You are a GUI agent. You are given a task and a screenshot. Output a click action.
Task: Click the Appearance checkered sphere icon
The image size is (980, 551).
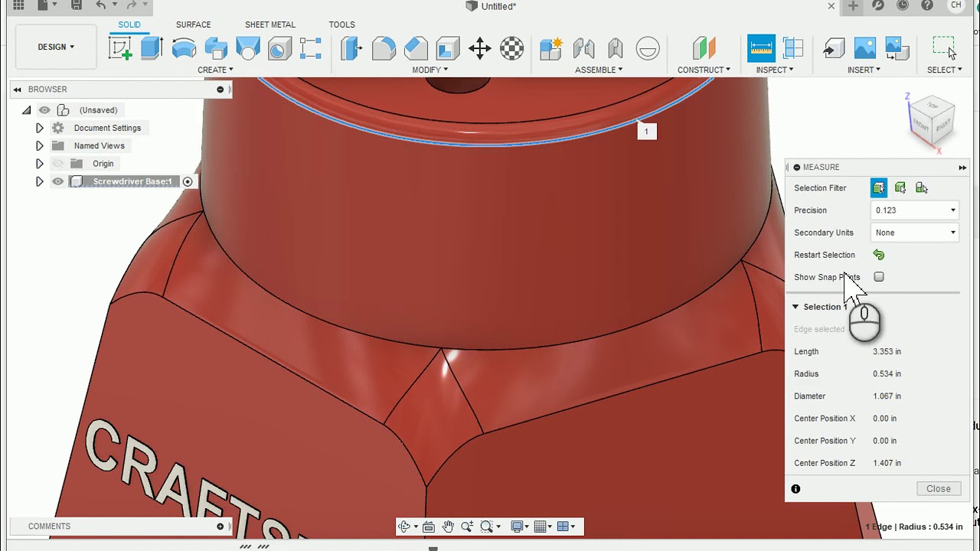(x=511, y=49)
